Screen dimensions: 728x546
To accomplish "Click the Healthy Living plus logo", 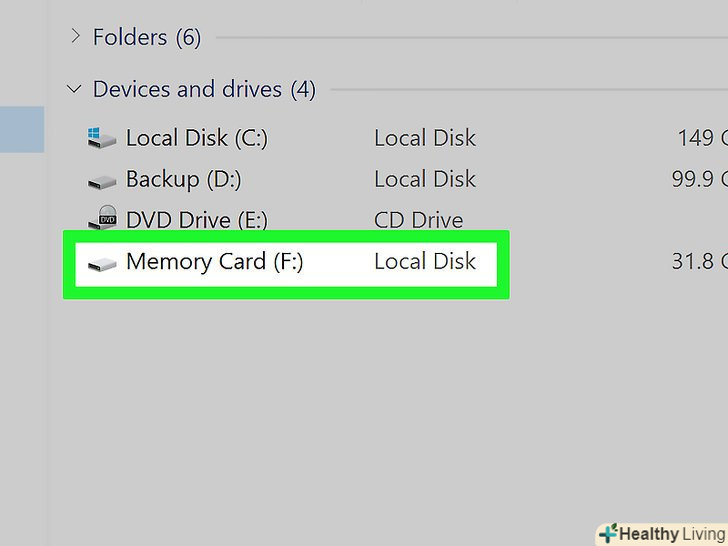I will (608, 534).
